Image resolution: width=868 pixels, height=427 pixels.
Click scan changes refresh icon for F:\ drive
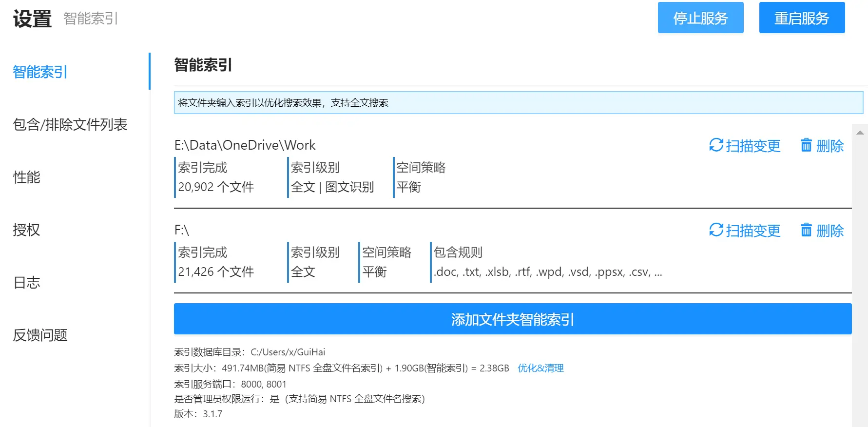click(x=716, y=230)
